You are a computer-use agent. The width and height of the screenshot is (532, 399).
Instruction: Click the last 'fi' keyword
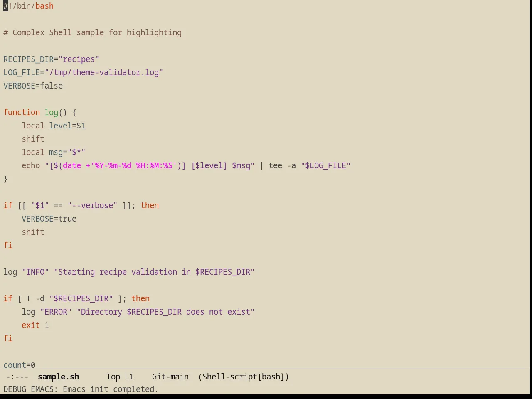[x=8, y=338]
